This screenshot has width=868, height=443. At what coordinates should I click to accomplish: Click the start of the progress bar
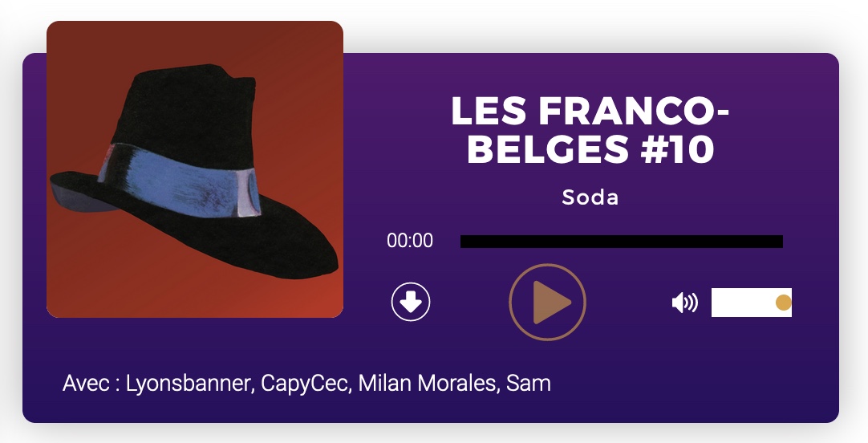463,242
